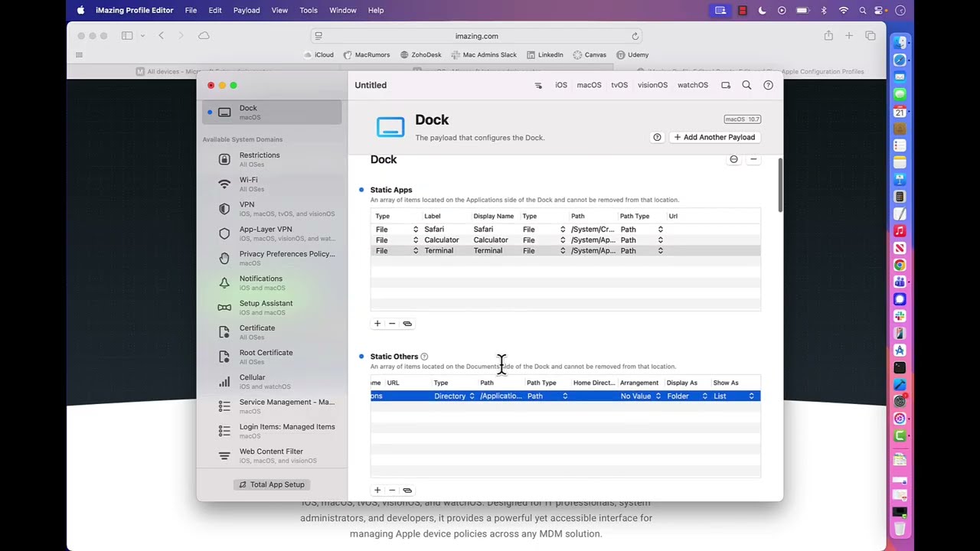
Task: Open Type dropdown for the Safari row
Action: click(x=397, y=230)
